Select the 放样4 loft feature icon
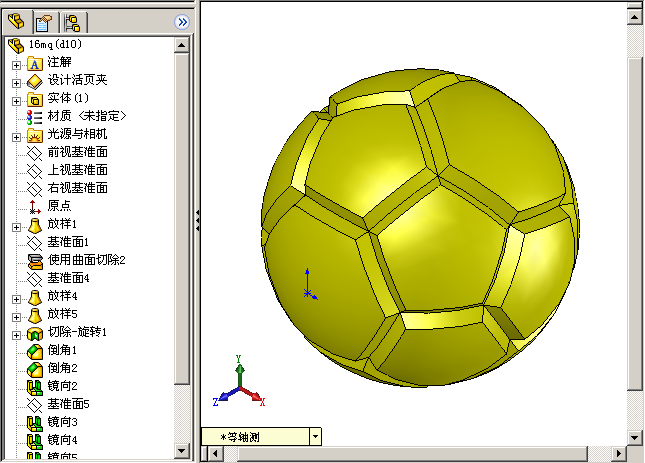Viewport: 645px width, 463px height. pyautogui.click(x=35, y=297)
